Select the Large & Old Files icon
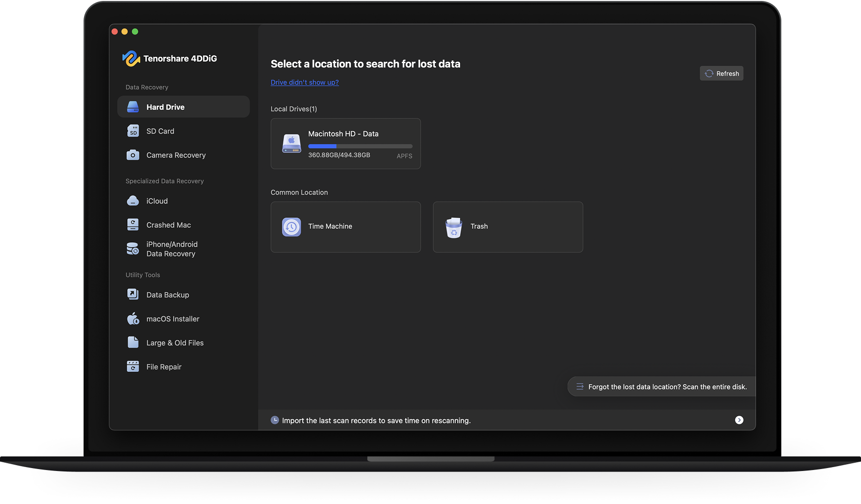 133,343
